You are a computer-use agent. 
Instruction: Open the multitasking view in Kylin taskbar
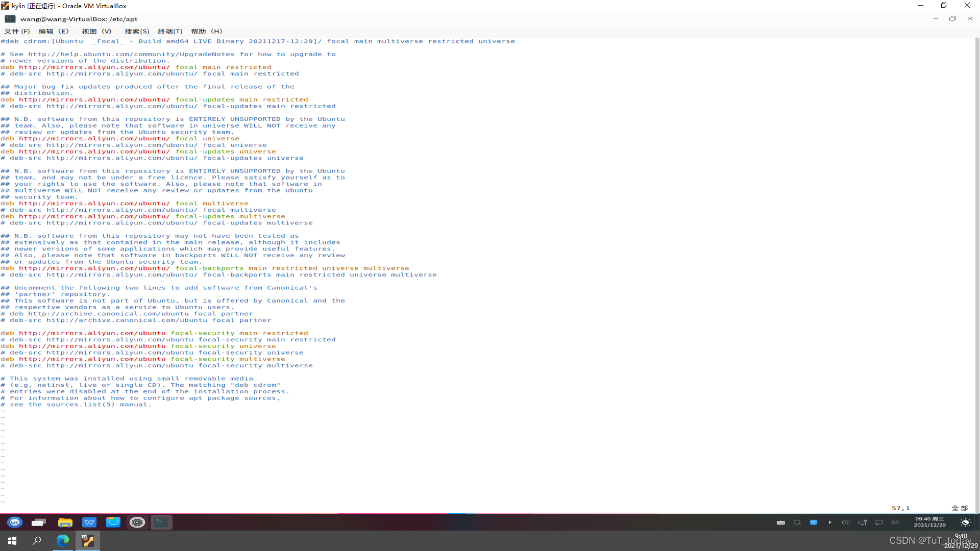[x=39, y=522]
